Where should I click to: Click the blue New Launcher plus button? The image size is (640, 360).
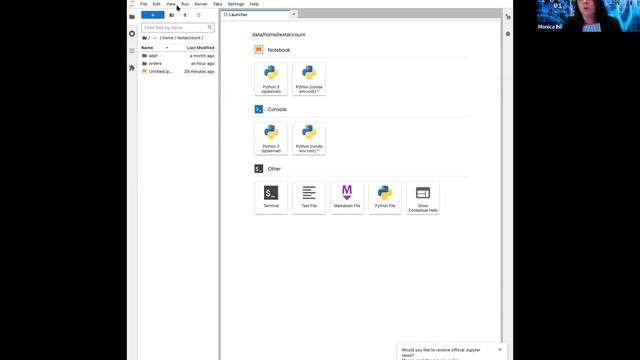(153, 15)
